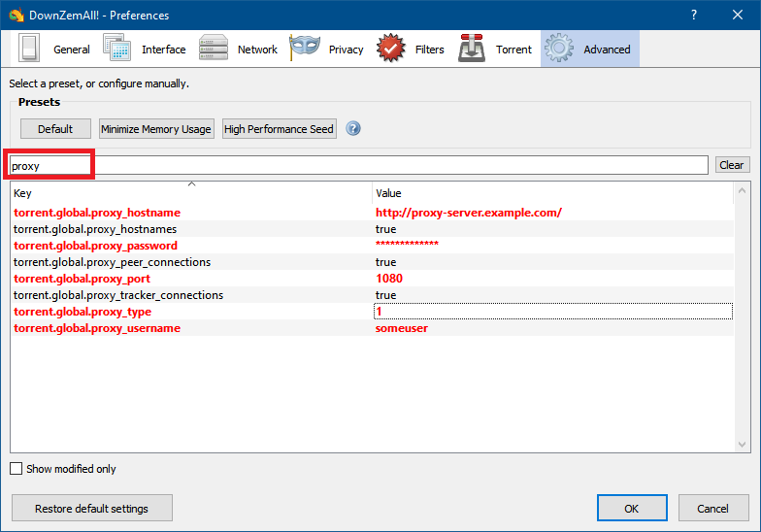Clear the search filter

coord(732,165)
